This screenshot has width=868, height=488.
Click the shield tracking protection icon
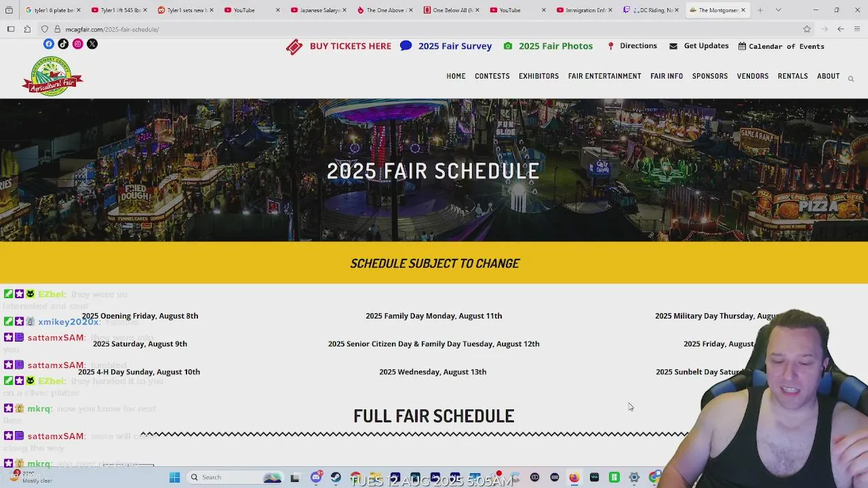pyautogui.click(x=45, y=29)
